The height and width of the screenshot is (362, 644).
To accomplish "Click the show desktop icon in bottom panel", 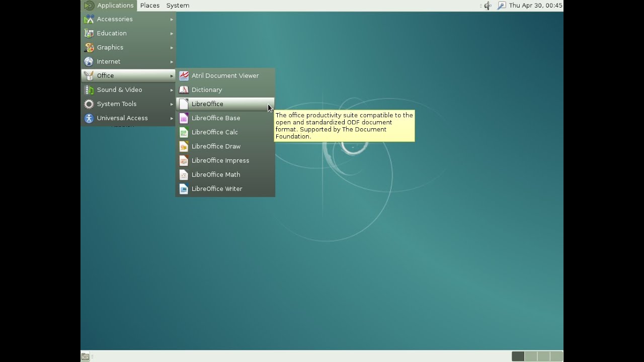I will pos(86,356).
